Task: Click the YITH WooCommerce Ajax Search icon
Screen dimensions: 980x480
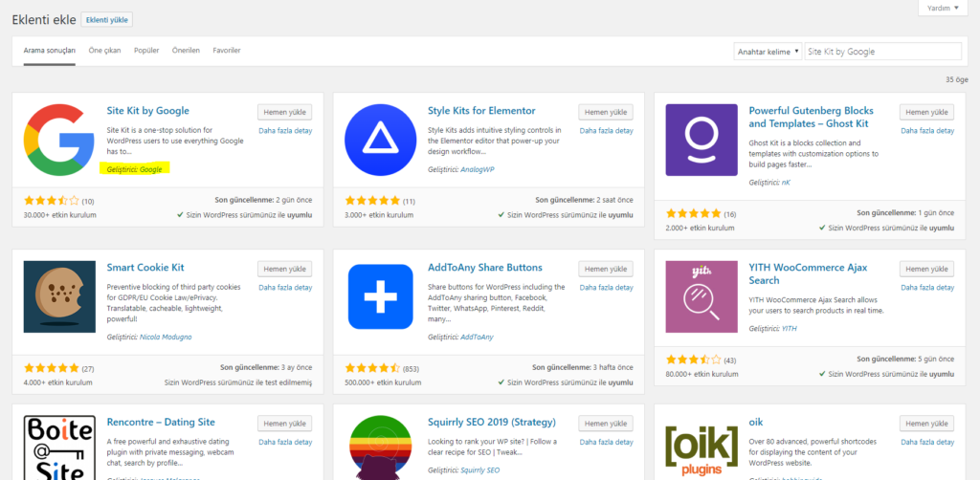Action: 702,296
